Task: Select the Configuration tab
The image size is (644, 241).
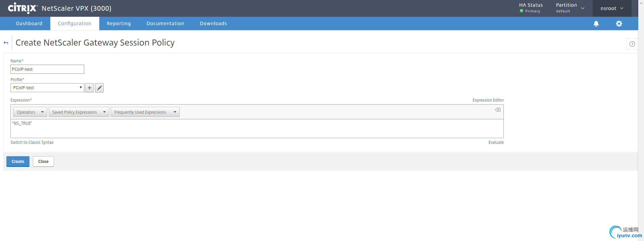Action: pos(74,23)
